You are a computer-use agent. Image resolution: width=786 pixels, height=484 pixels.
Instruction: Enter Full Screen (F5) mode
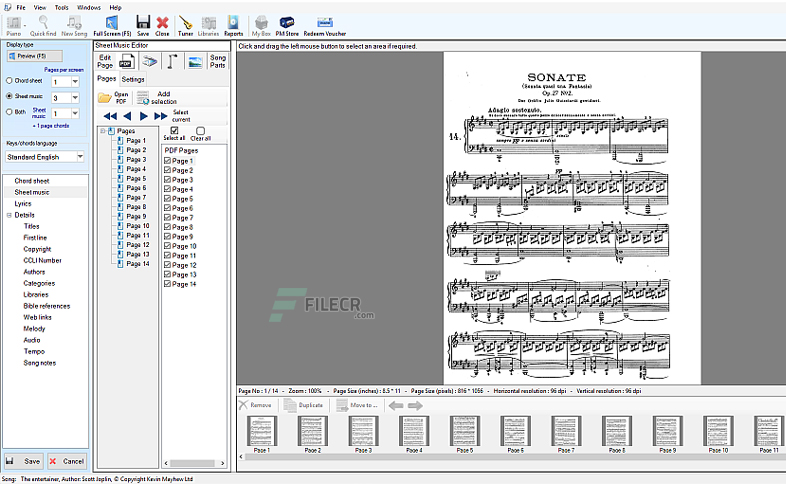(x=112, y=26)
